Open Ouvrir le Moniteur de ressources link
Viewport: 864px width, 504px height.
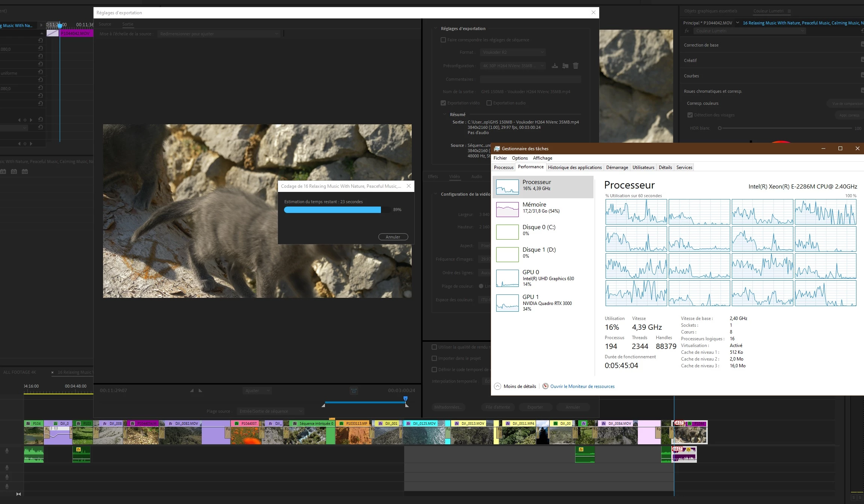click(x=582, y=386)
